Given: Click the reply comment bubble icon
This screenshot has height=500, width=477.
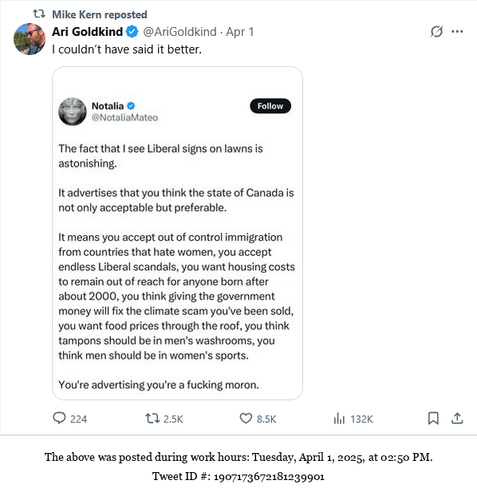Looking at the screenshot, I should coord(59,418).
